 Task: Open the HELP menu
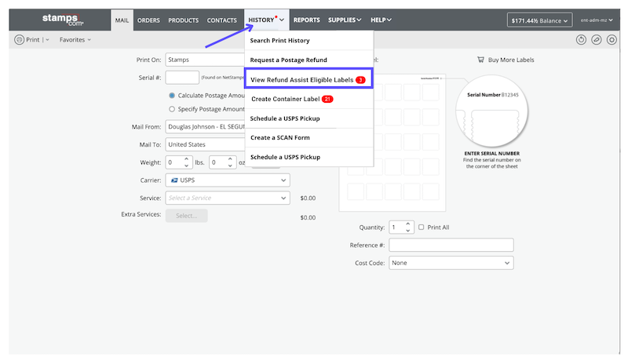pos(381,20)
